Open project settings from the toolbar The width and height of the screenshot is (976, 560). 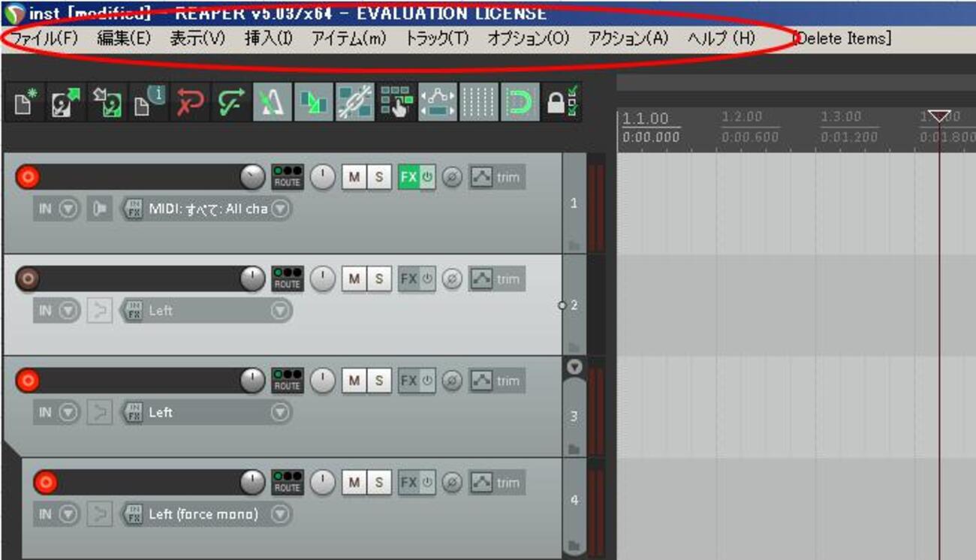[149, 104]
